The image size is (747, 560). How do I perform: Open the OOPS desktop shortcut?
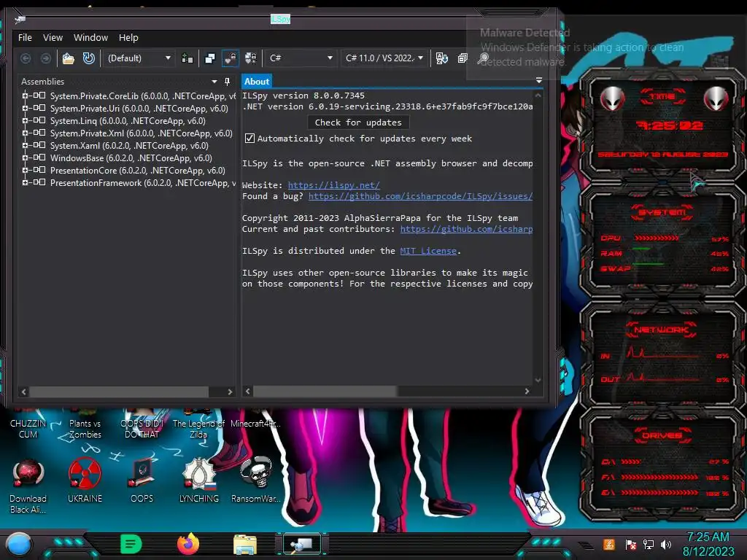tap(142, 481)
